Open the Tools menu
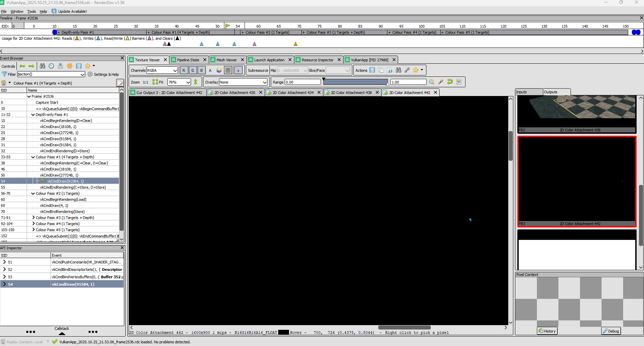The image size is (644, 346). pyautogui.click(x=31, y=11)
